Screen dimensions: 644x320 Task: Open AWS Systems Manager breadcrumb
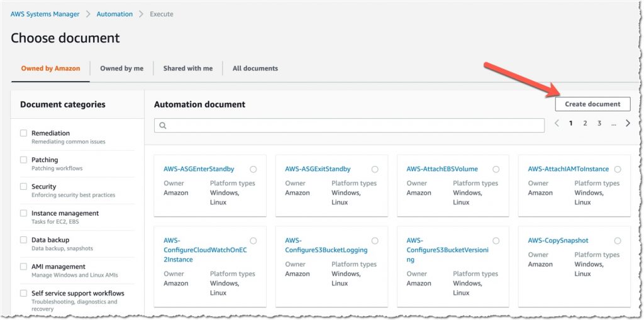point(45,14)
